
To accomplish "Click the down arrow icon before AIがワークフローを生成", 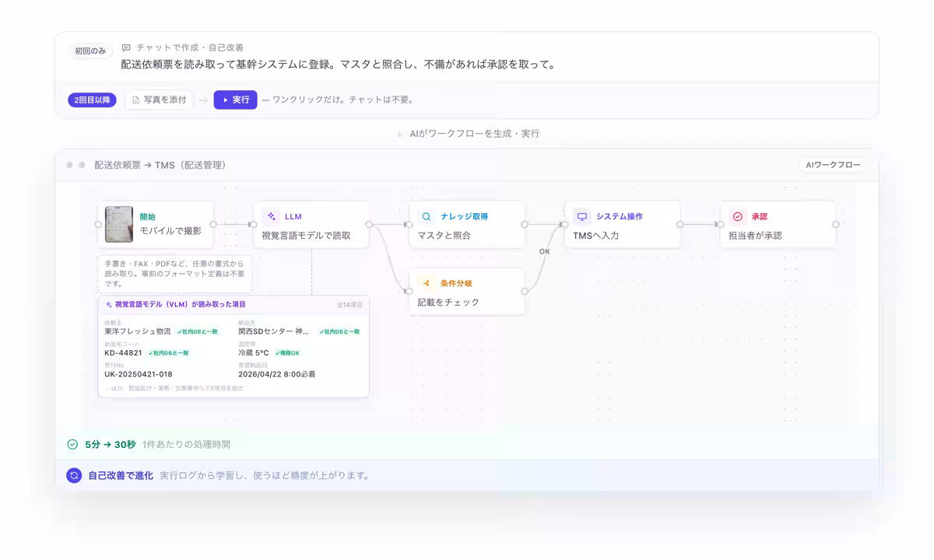I will pos(399,134).
